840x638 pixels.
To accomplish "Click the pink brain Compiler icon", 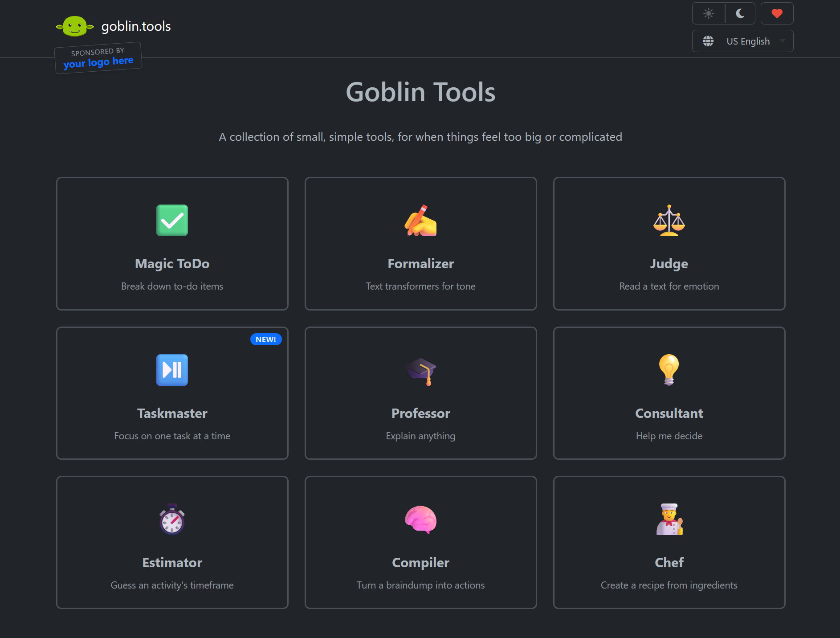I will (420, 519).
